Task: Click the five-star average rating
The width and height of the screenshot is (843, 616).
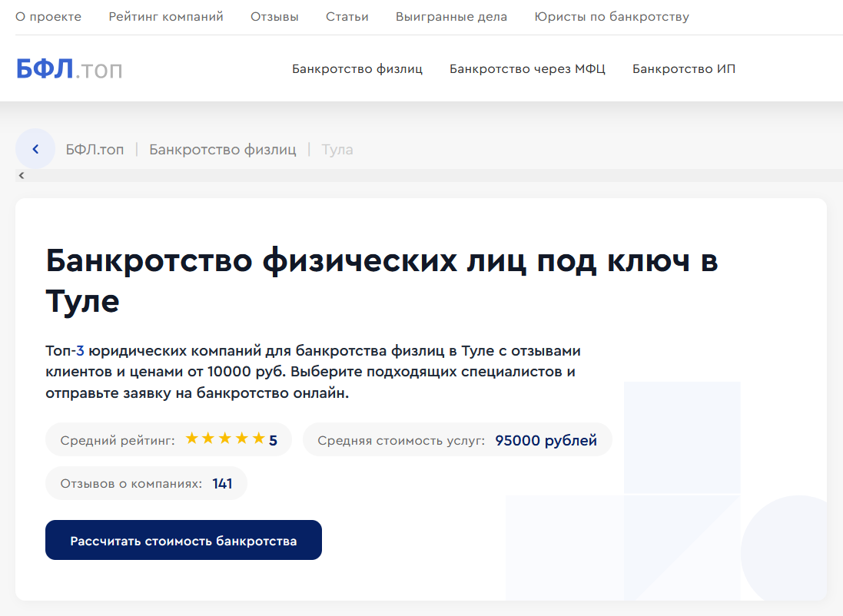Action: click(x=225, y=439)
